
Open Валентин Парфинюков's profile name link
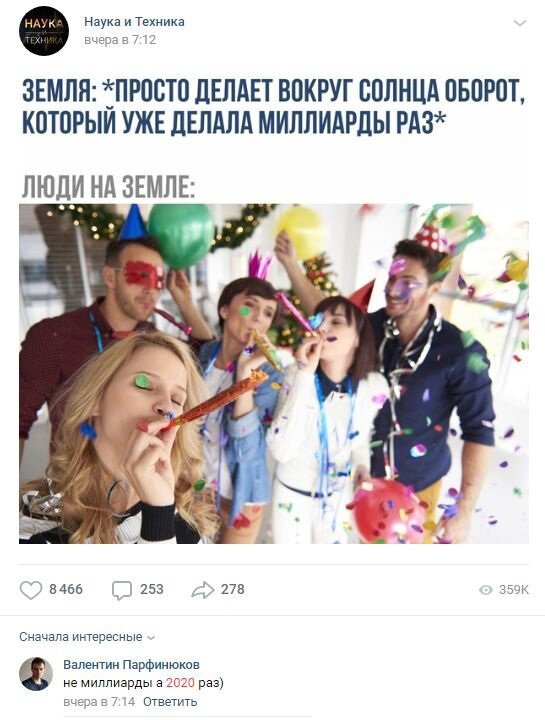pos(131,664)
